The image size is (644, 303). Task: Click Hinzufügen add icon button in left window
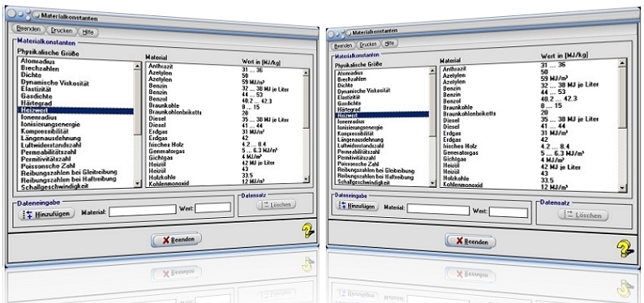pyautogui.click(x=47, y=214)
